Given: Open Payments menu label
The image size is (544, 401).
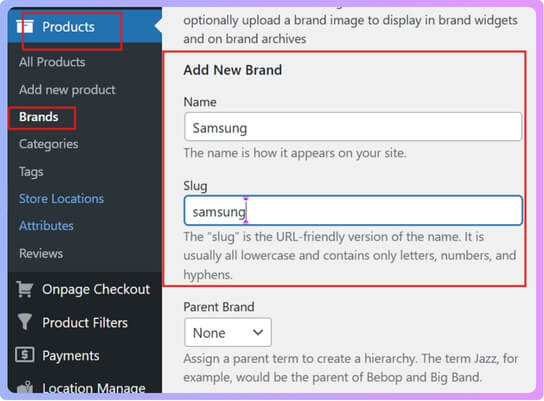Looking at the screenshot, I should coord(71,356).
